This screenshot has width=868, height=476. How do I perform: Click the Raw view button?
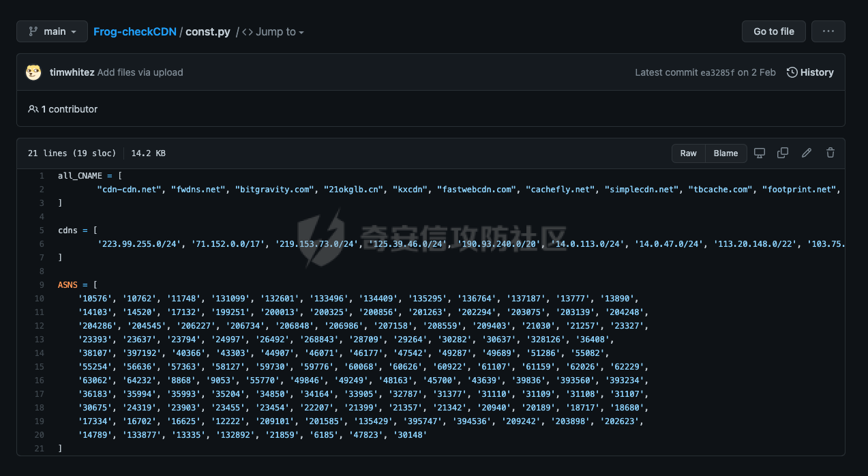coord(688,153)
